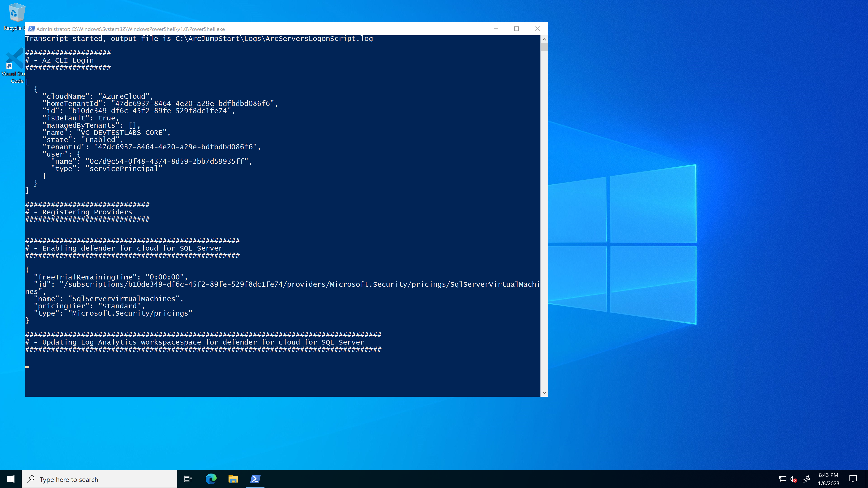Viewport: 868px width, 488px height.
Task: Click the PowerShell vertical scrollbar thumb
Action: click(x=544, y=47)
